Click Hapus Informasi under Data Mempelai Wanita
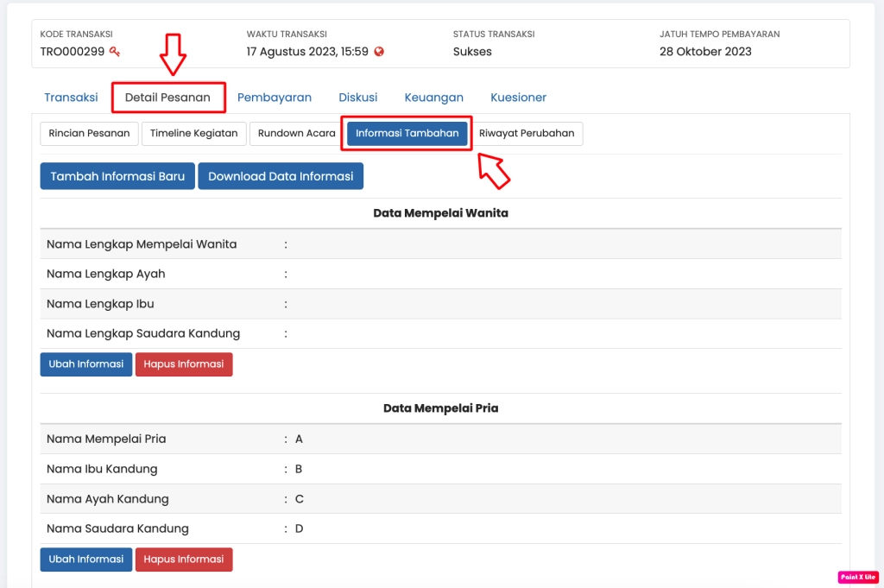This screenshot has height=588, width=884. click(x=184, y=364)
